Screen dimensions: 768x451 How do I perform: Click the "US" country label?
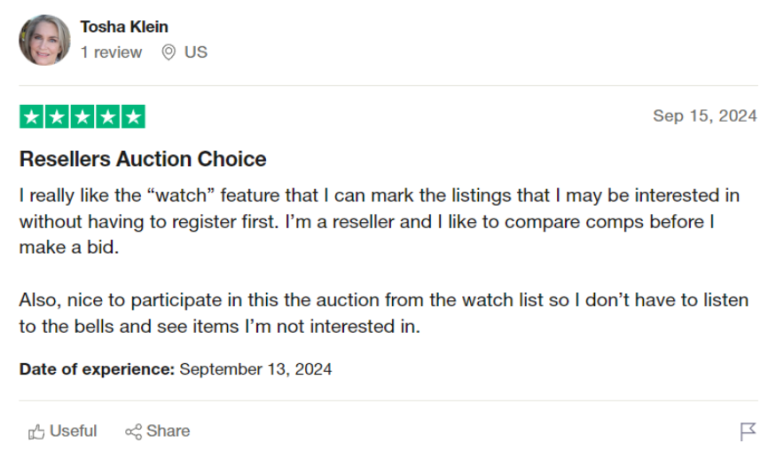[x=196, y=52]
